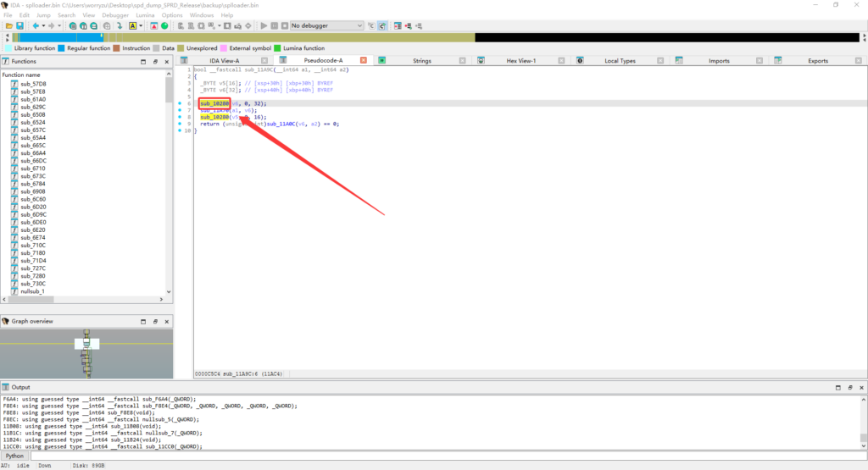Viewport: 868px width, 470px height.
Task: Click the Save database icon
Action: coord(20,26)
